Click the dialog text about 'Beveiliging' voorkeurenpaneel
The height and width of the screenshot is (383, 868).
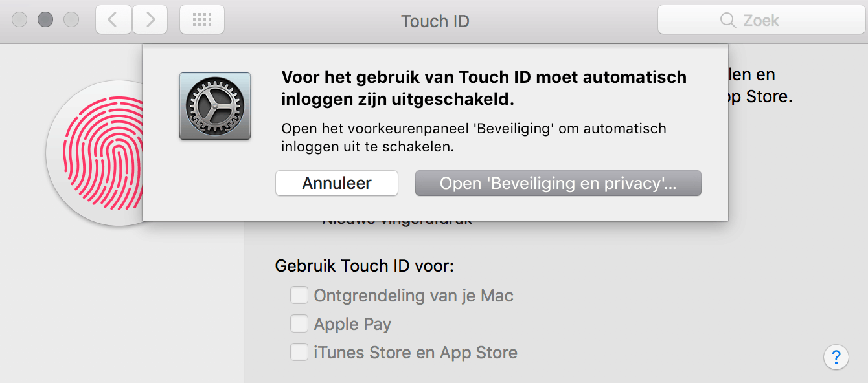(474, 137)
